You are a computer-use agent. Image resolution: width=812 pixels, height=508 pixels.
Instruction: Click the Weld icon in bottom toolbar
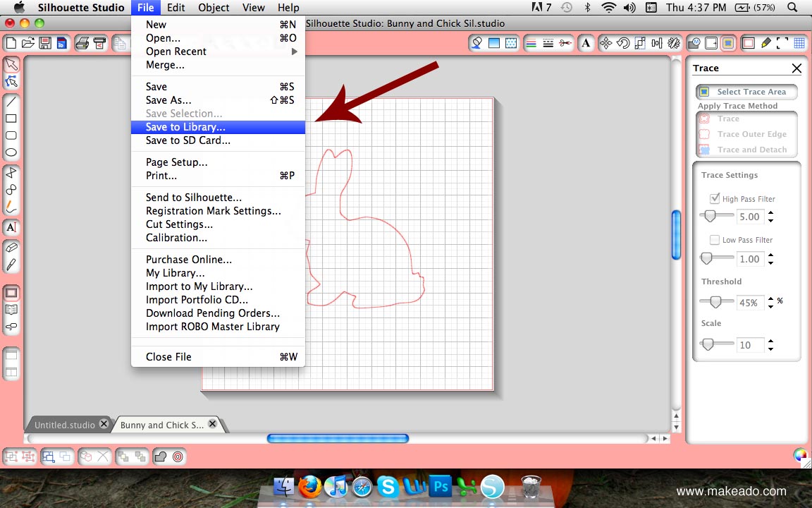point(161,456)
